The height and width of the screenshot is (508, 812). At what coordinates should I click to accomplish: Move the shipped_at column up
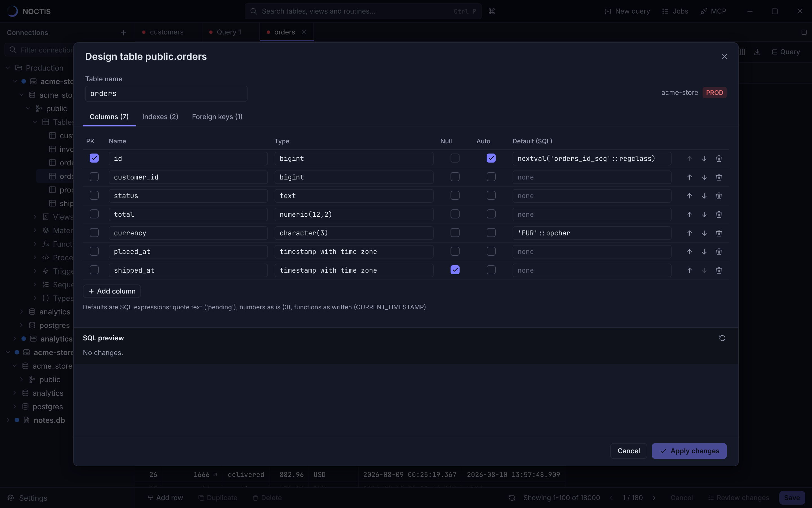point(689,270)
